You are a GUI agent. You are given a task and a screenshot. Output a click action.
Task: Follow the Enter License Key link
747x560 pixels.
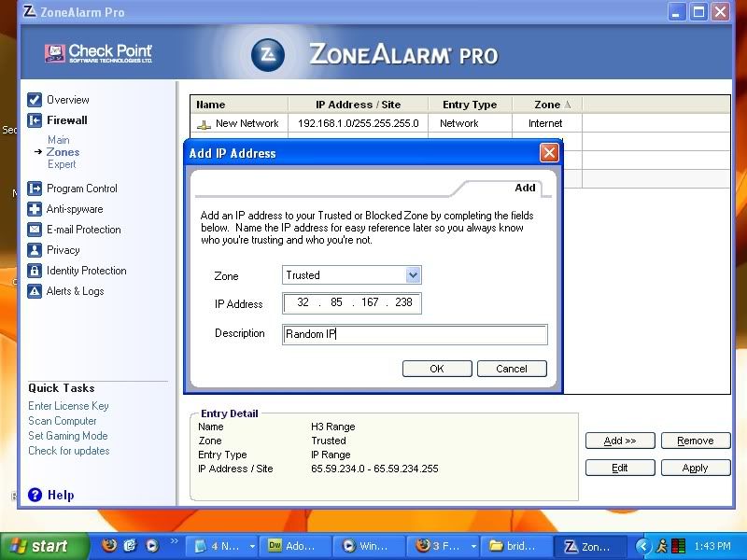pos(68,406)
